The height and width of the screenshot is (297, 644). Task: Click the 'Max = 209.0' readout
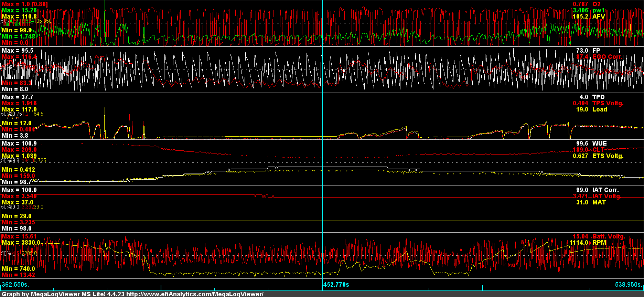(x=19, y=150)
